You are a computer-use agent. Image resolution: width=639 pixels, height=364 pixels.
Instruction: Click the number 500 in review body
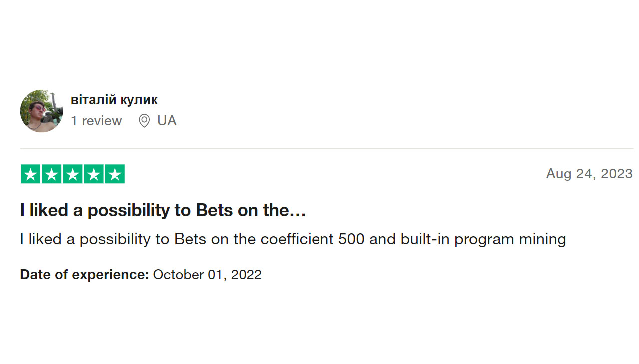tap(352, 239)
